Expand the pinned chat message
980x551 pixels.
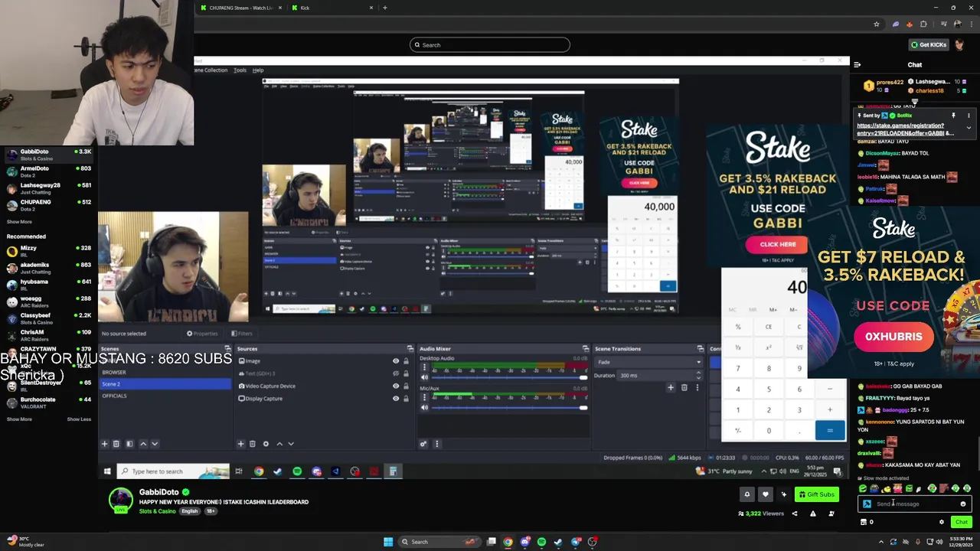click(x=969, y=128)
